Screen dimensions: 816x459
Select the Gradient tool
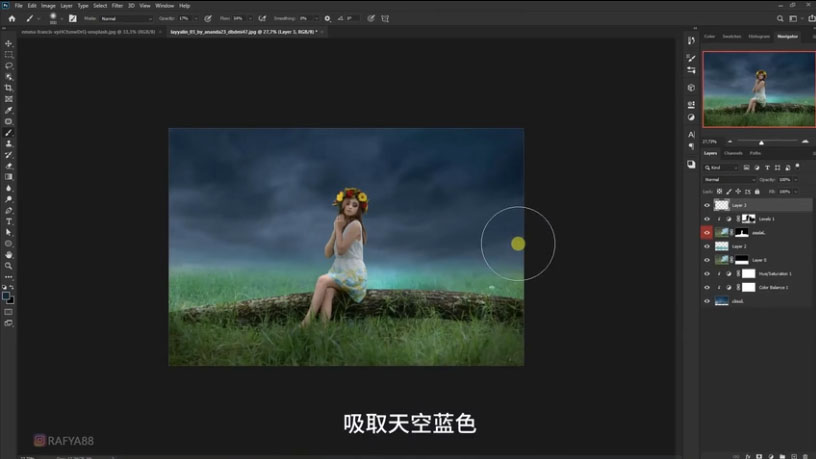pyautogui.click(x=9, y=177)
